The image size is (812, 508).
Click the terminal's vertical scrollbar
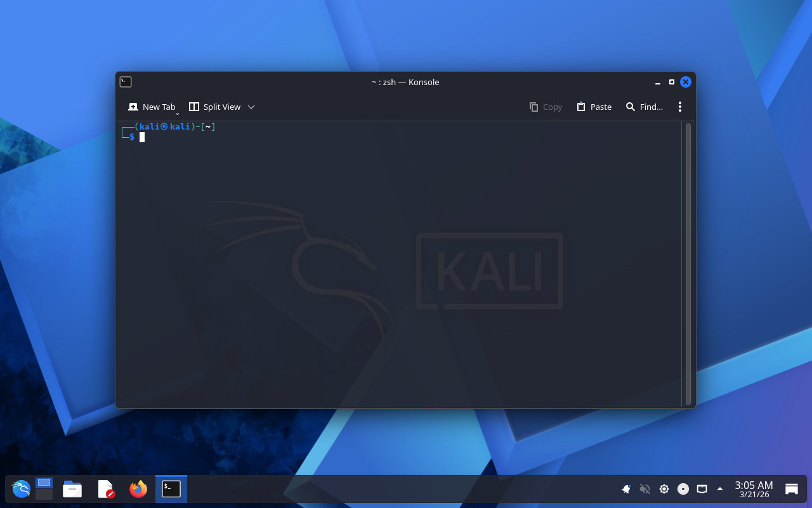click(x=688, y=264)
